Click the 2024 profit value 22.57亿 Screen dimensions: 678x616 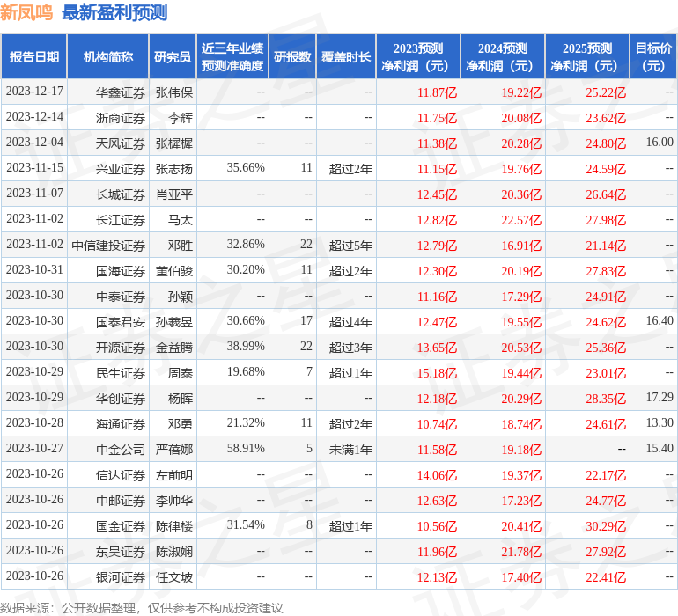(x=521, y=220)
